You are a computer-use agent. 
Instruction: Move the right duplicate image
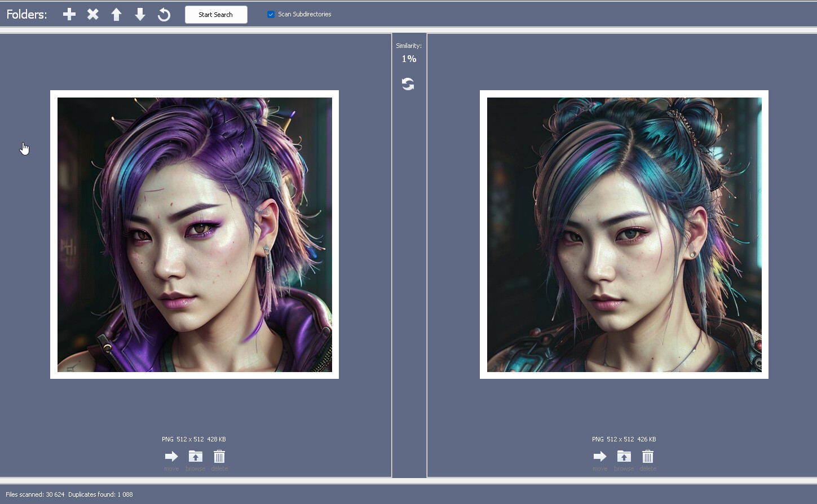600,457
